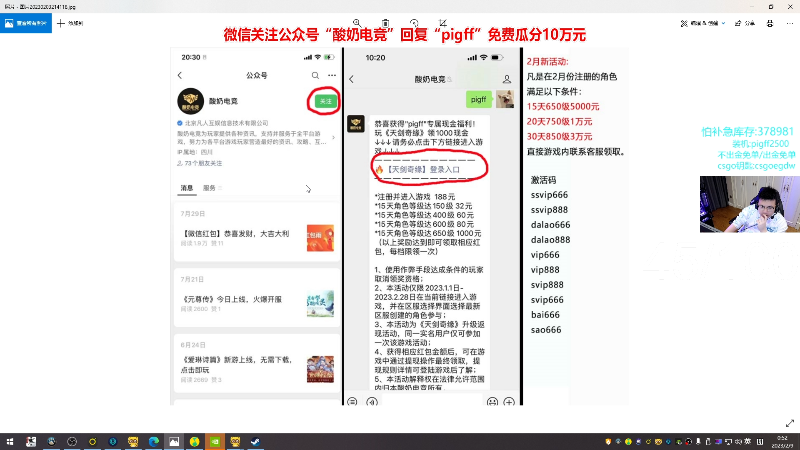Viewport: 800px width, 450px height.
Task: Click the red 微信红包 article thumbnail
Action: coord(320,238)
